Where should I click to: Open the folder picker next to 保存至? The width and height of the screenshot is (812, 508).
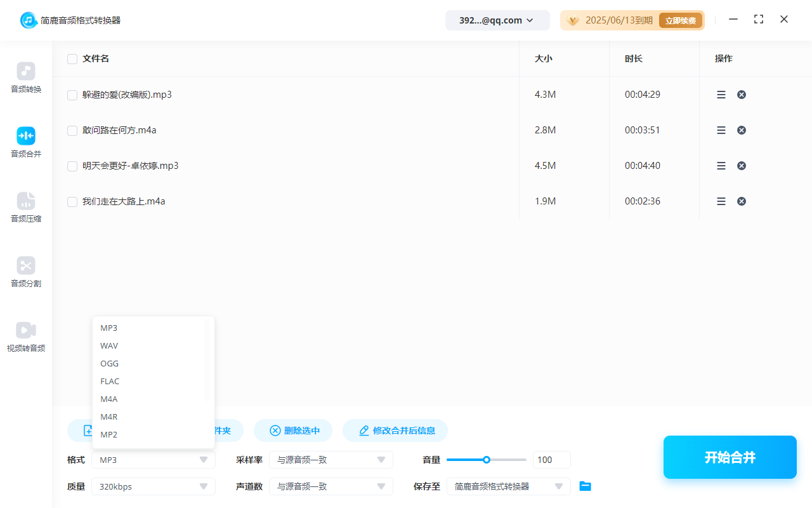click(x=585, y=486)
